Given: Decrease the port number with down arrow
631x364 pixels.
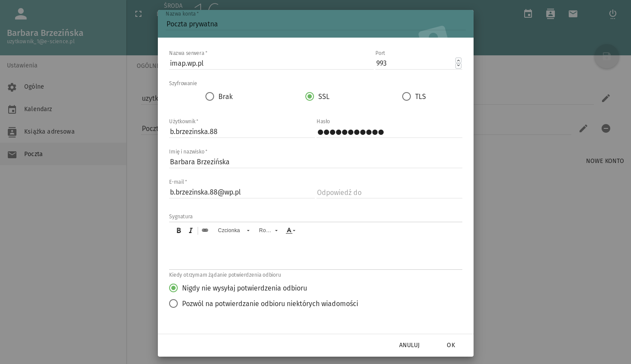Looking at the screenshot, I should click(x=458, y=66).
